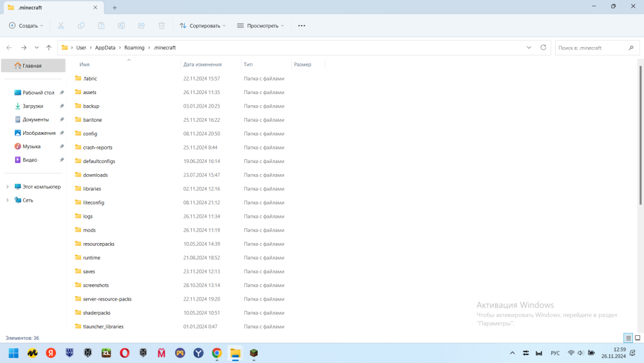Click the Share icon in toolbar

pos(141,26)
